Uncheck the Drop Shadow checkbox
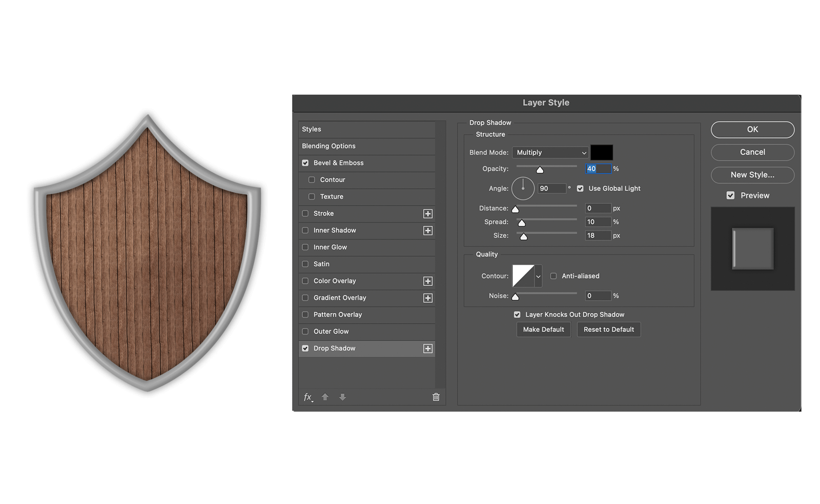Image resolution: width=820 pixels, height=504 pixels. tap(305, 349)
